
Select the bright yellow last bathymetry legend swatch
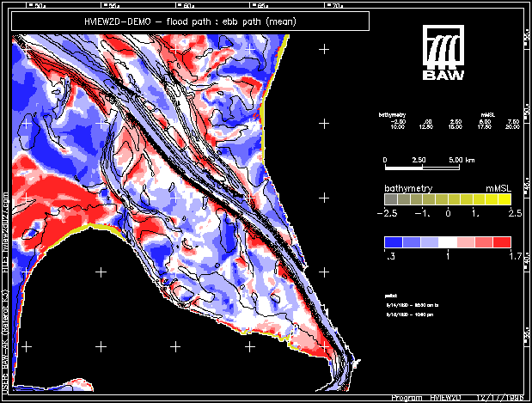(504, 199)
